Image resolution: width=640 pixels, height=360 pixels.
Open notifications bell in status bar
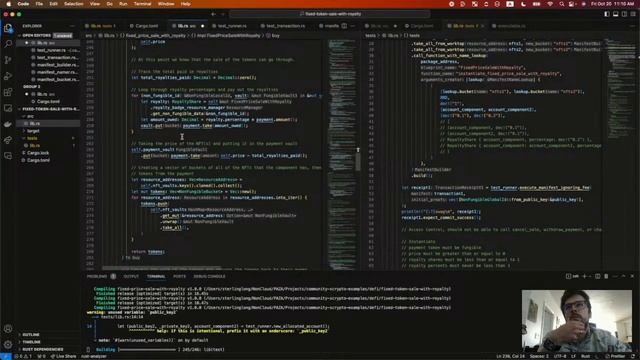634,356
